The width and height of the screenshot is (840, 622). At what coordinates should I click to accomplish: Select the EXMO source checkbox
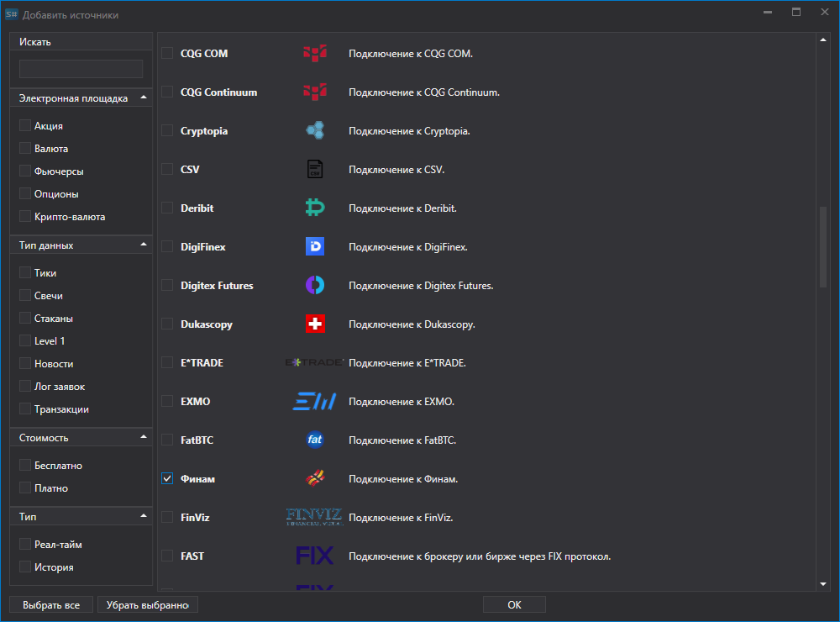167,401
